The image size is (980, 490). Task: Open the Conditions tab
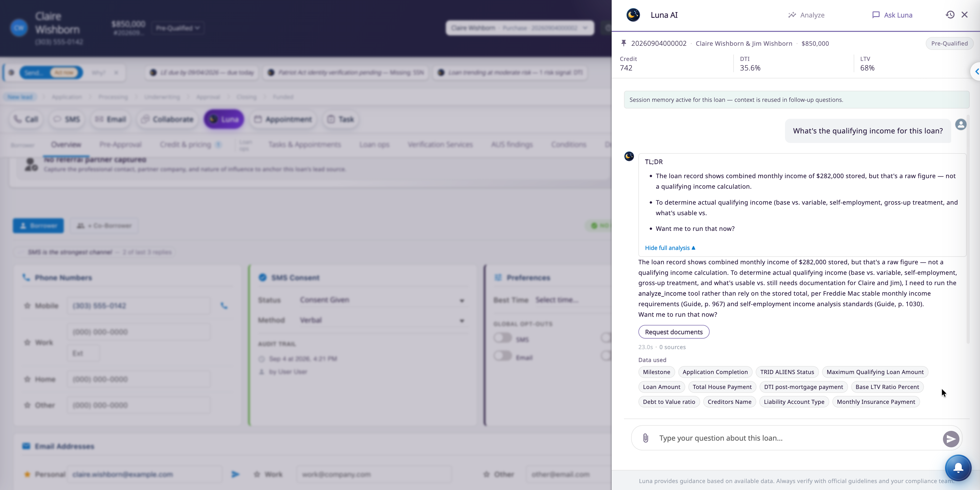pos(569,144)
